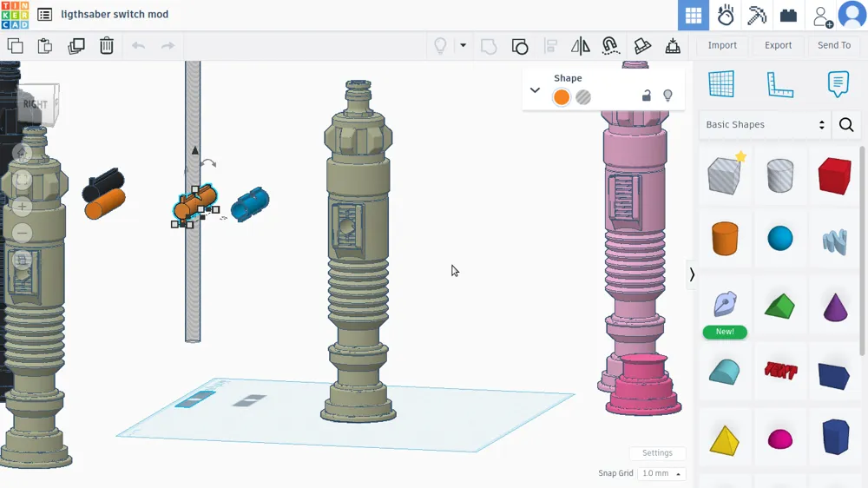Select the striped Hole option
868x488 pixels.
click(x=583, y=97)
